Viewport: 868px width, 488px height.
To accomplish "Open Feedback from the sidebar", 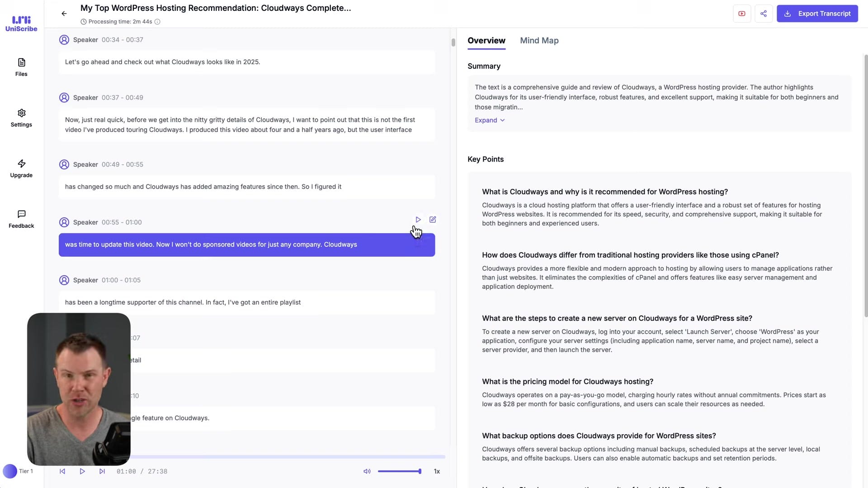I will [21, 219].
